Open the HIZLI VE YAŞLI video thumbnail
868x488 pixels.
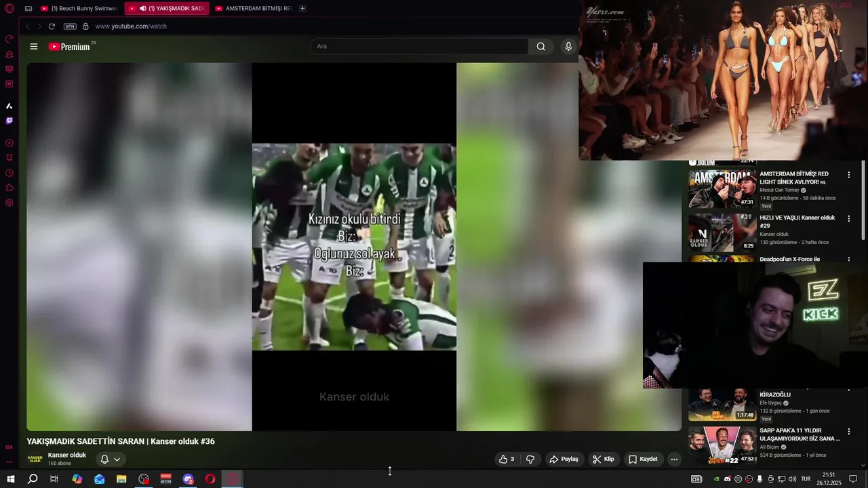(x=722, y=232)
